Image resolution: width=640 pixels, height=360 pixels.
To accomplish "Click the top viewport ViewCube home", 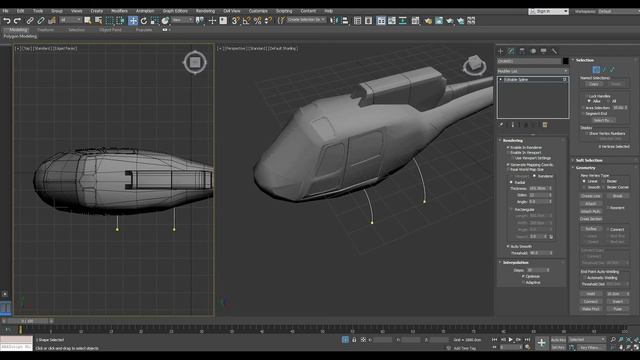I will 195,62.
